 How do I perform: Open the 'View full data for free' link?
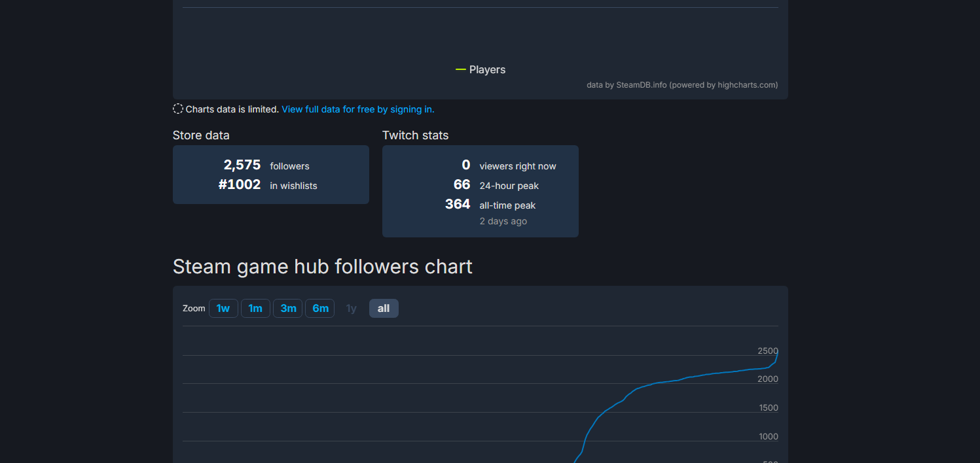click(x=357, y=109)
